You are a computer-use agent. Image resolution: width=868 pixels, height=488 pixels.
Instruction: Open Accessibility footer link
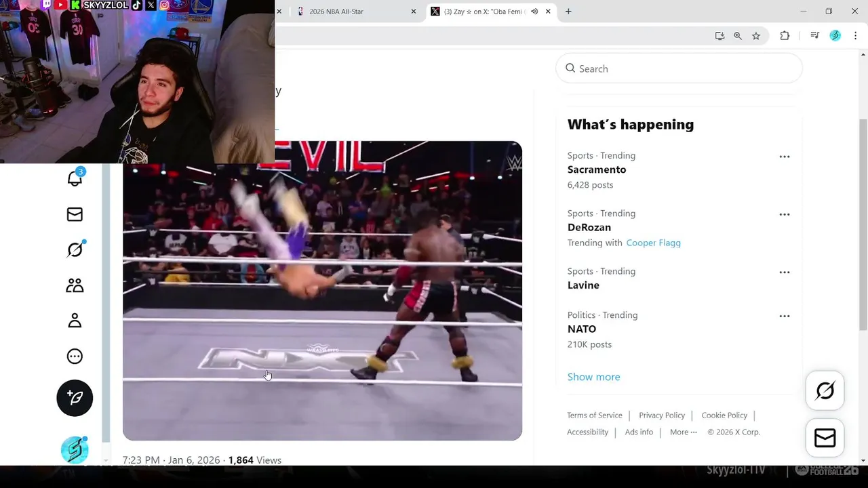(587, 432)
